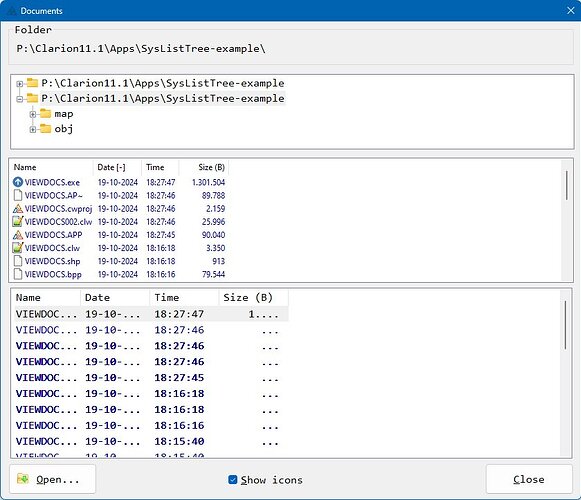Screen dimensions: 581x500
Task: Sort icon list by Time column header
Action: 160,167
